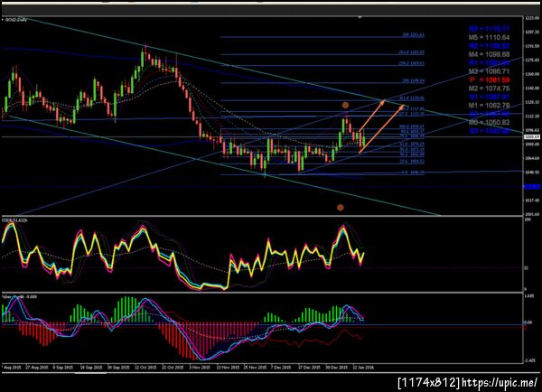
Task: Click the 1017.40 price on the axis
Action: pyautogui.click(x=532, y=201)
